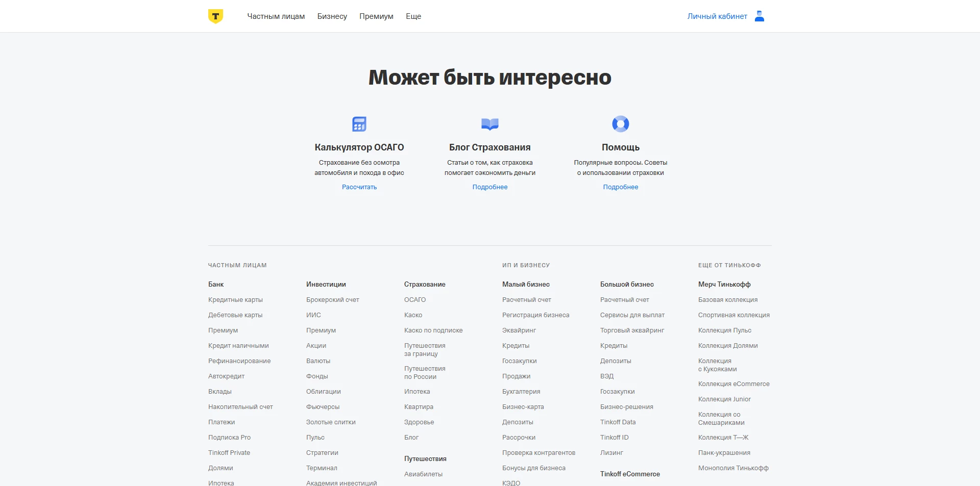Open Кредитные карты footer link
This screenshot has height=486, width=980.
pos(235,300)
